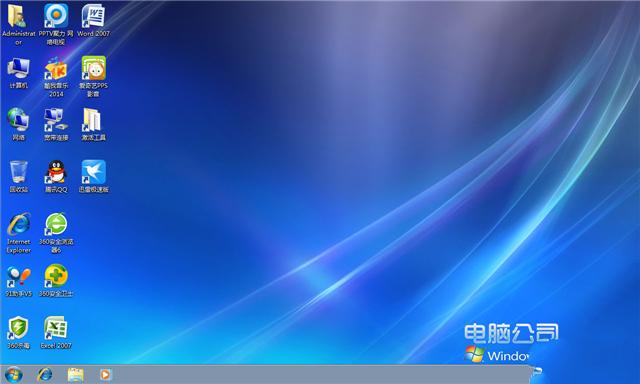
Task: Launch 360安全卫士 security guard
Action: [x=56, y=276]
